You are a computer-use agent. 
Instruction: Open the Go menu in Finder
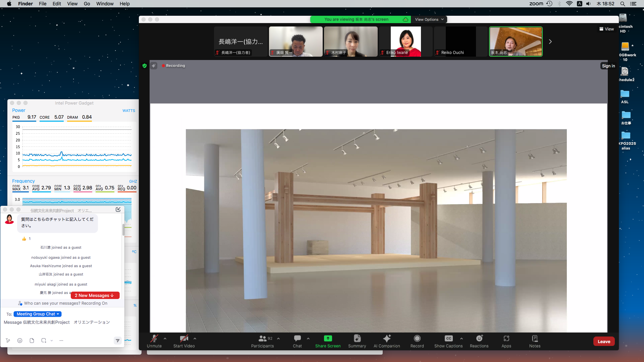[x=87, y=4]
